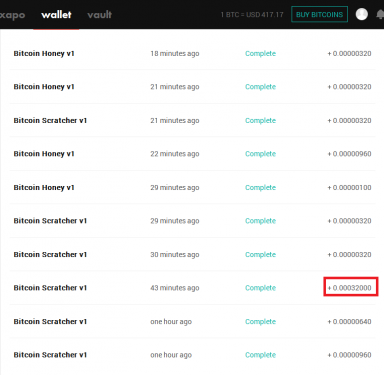The image size is (384, 375).
Task: View the BTC to USD exchange rate
Action: (252, 15)
